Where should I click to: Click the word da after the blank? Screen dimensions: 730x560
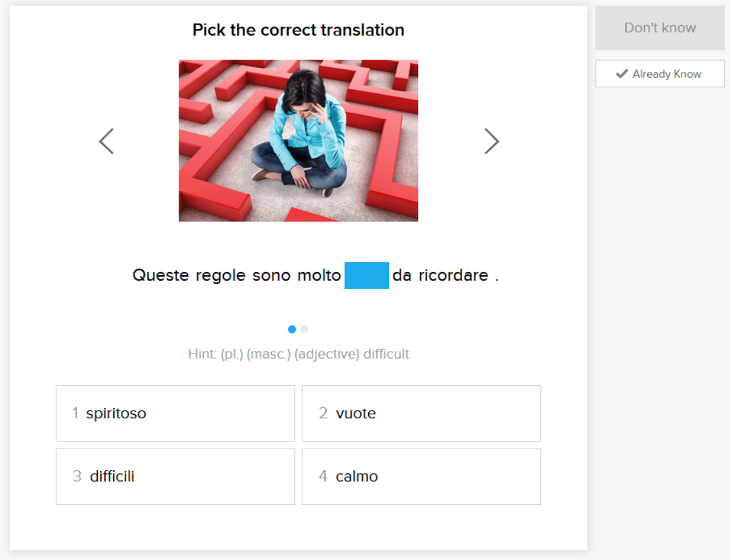(x=402, y=275)
